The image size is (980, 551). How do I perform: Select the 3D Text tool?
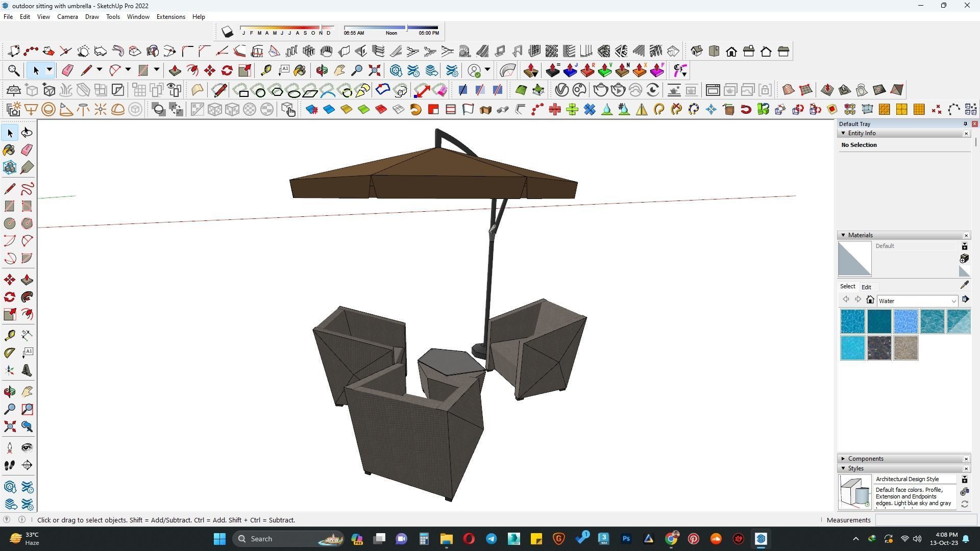[27, 370]
